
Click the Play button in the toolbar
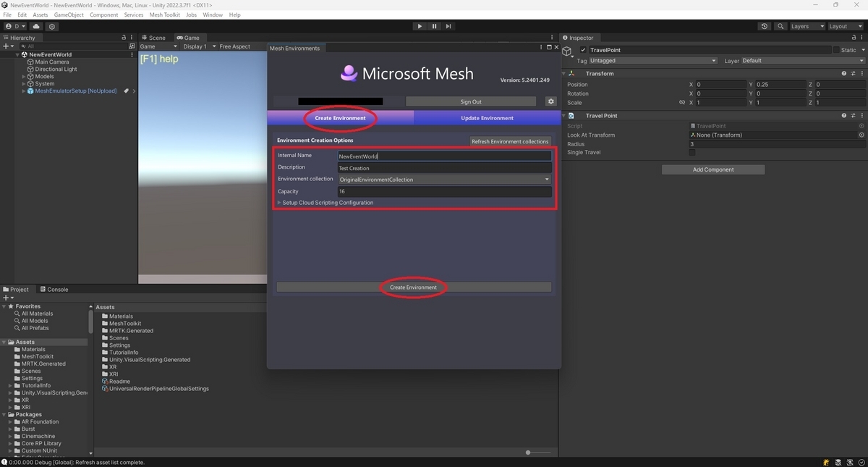(x=420, y=26)
